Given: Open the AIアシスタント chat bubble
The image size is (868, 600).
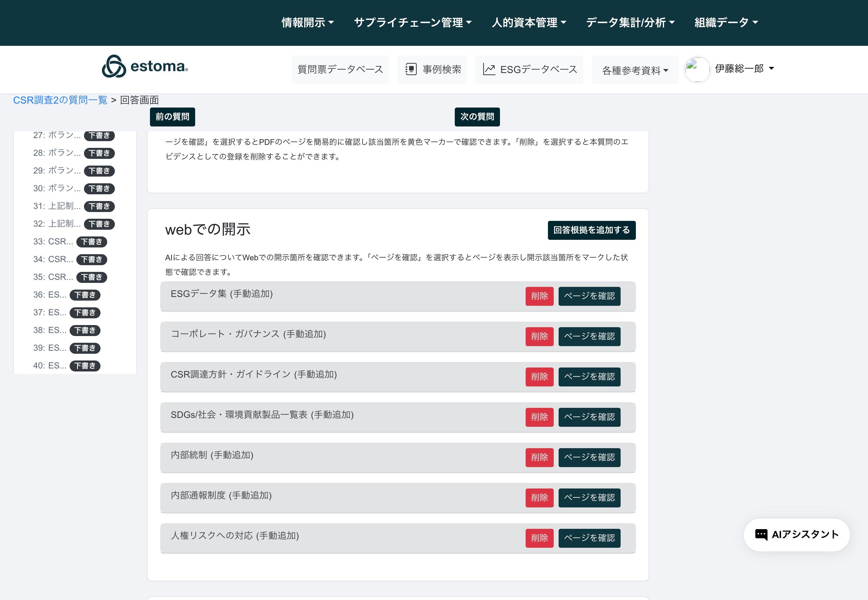Looking at the screenshot, I should pyautogui.click(x=796, y=535).
